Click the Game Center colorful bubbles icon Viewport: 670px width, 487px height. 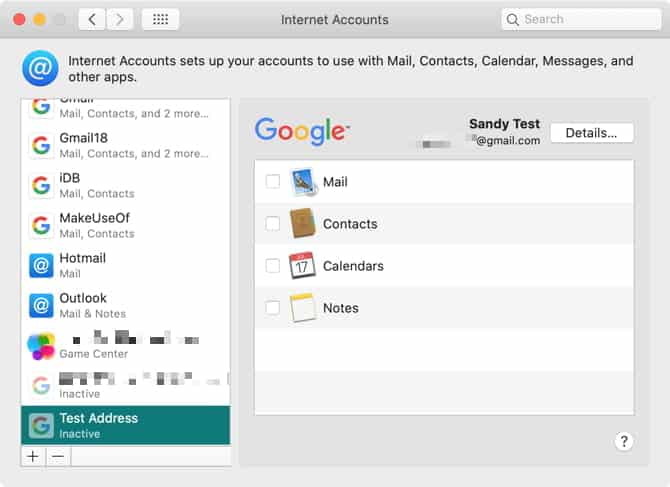tap(41, 346)
